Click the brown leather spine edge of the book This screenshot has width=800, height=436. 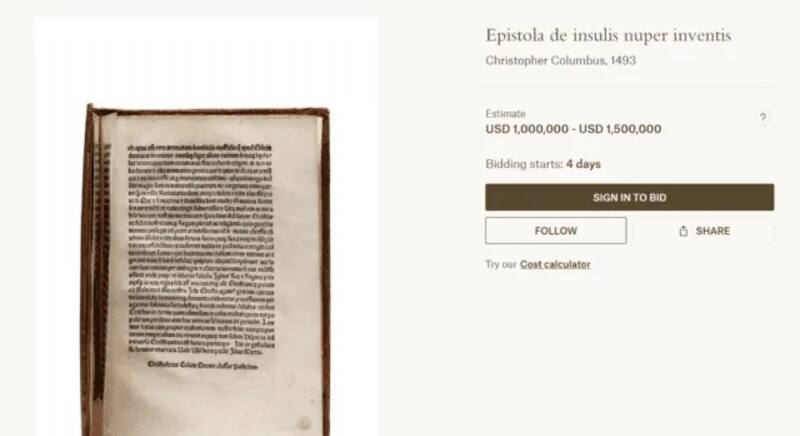click(x=88, y=269)
